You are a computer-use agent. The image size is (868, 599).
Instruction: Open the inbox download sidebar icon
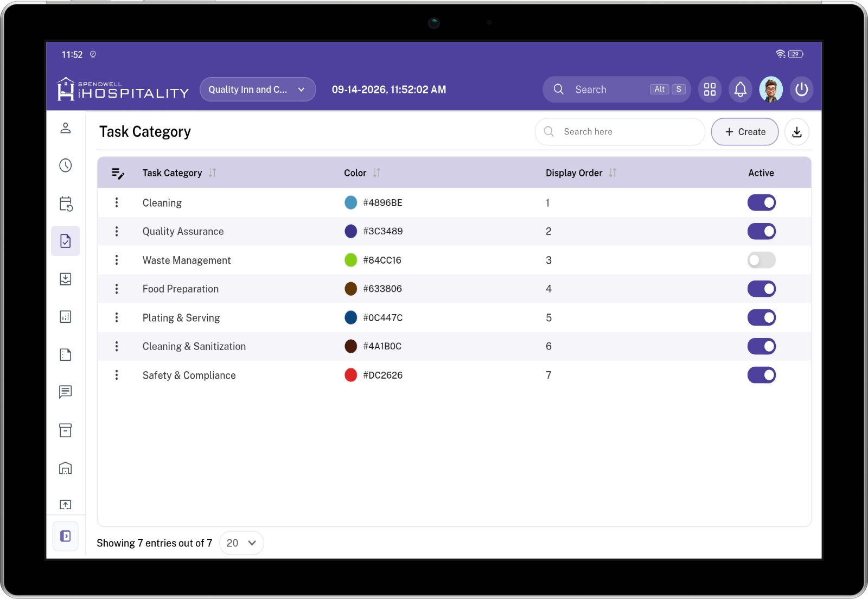[x=66, y=279]
